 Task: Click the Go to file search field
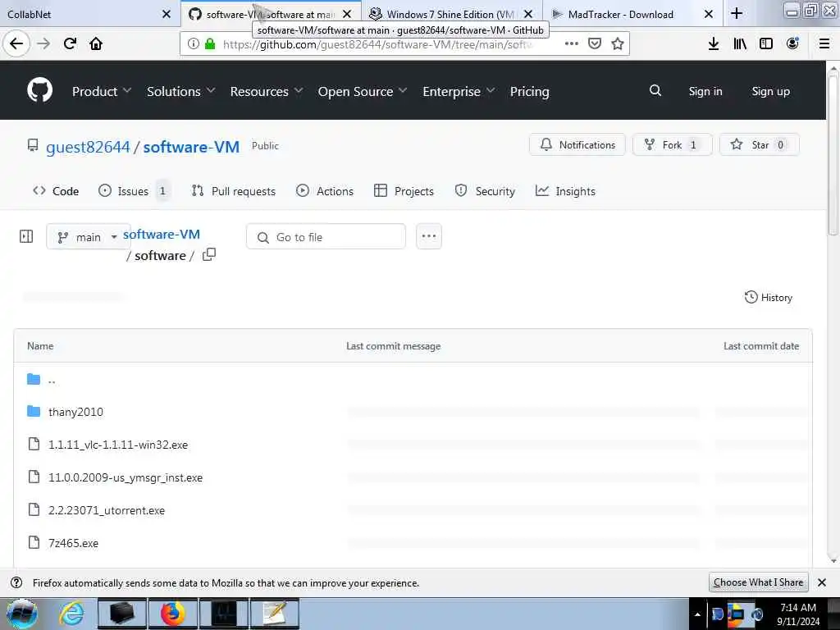pos(326,237)
